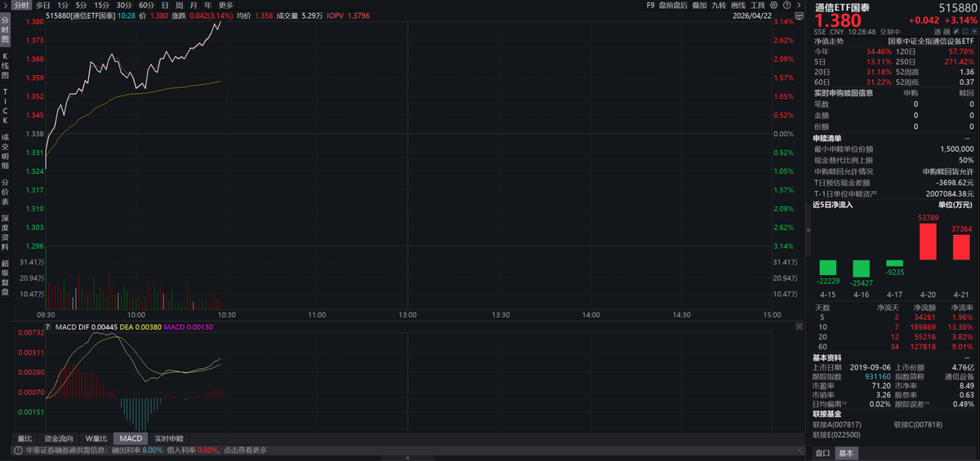Image resolution: width=980 pixels, height=461 pixels.
Task: Expand the toolbar overflow chevron after help icon
Action: pos(797,5)
